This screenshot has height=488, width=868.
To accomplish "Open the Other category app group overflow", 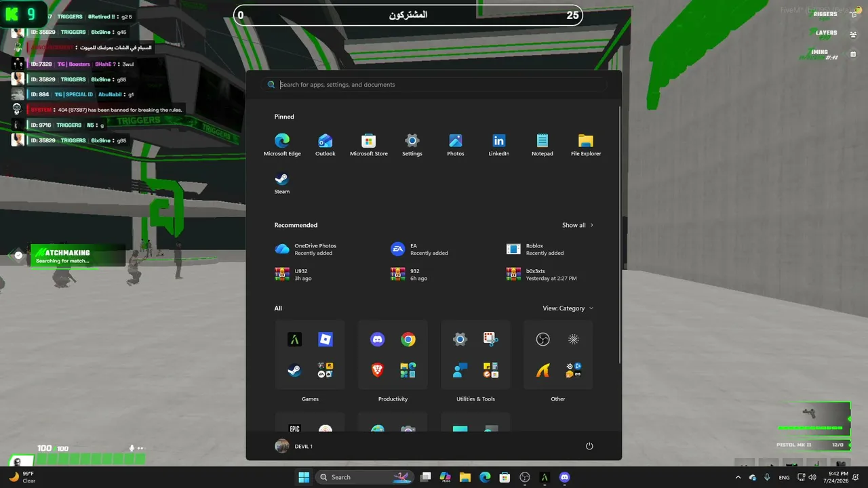I will [574, 370].
